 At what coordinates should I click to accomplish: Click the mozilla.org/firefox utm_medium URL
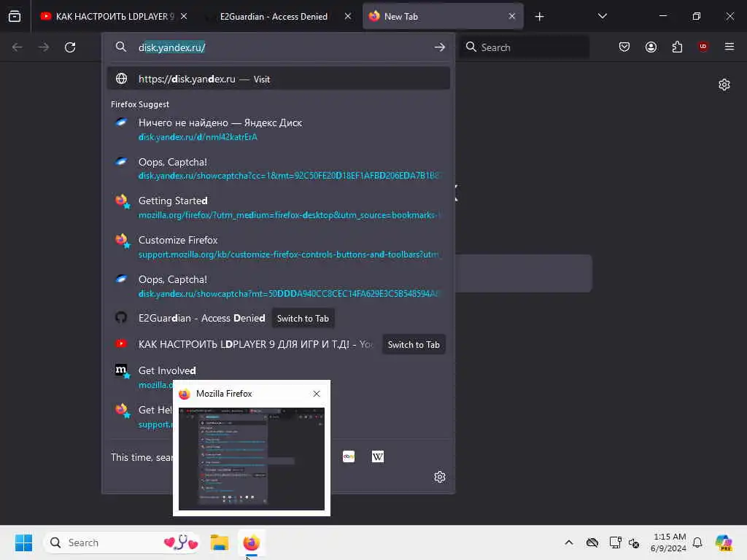pos(288,215)
